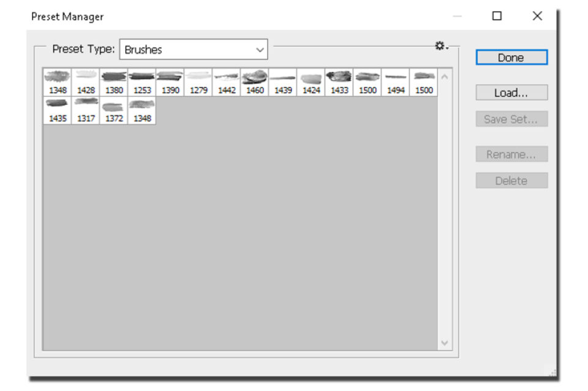Open the Preset Type dropdown
Viewport: 588px width, 391px height.
[x=194, y=50]
